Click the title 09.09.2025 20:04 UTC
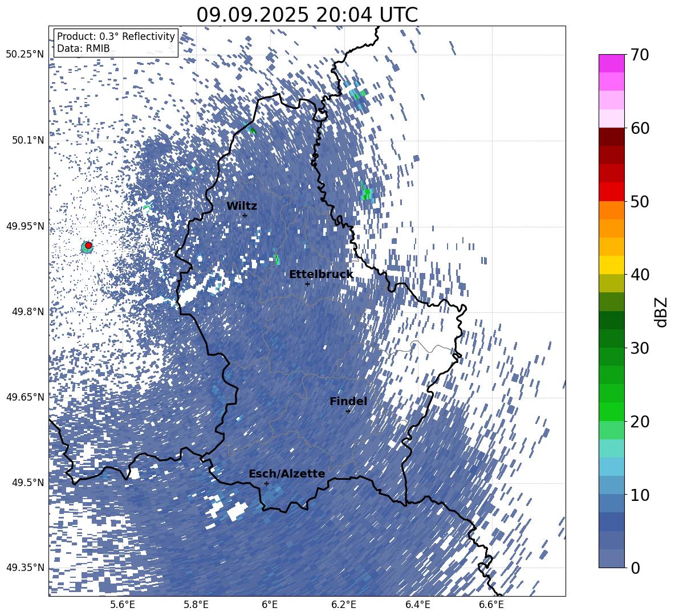Viewport: 675px width, 616px height. 307,15
